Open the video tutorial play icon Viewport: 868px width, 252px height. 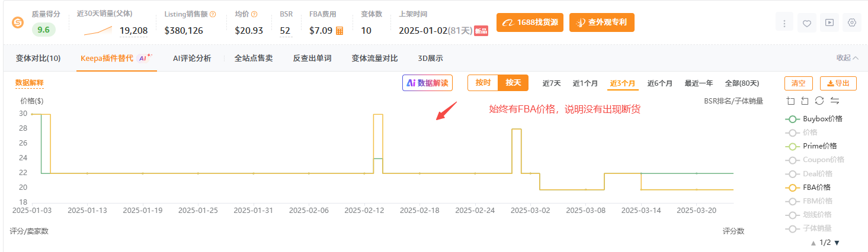click(829, 23)
